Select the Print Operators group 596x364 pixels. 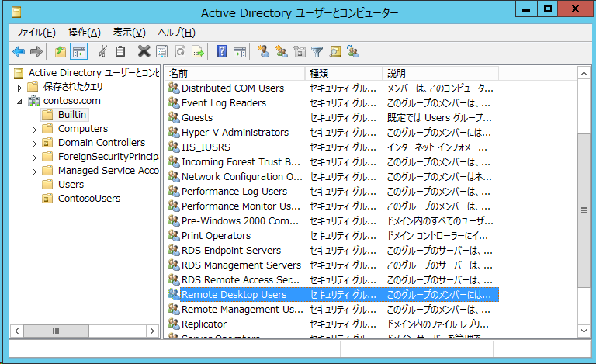tap(216, 235)
